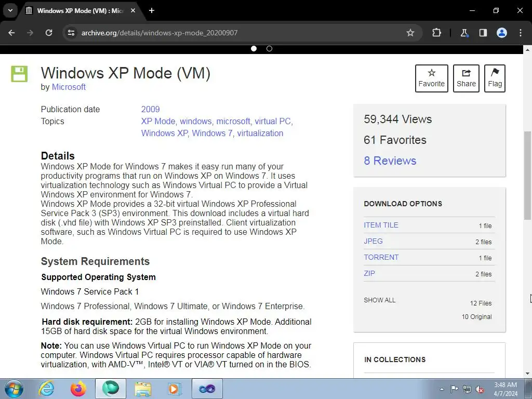Screen dimensions: 532x399
Task: Close the Windows XP Mode tab
Action: 133,10
